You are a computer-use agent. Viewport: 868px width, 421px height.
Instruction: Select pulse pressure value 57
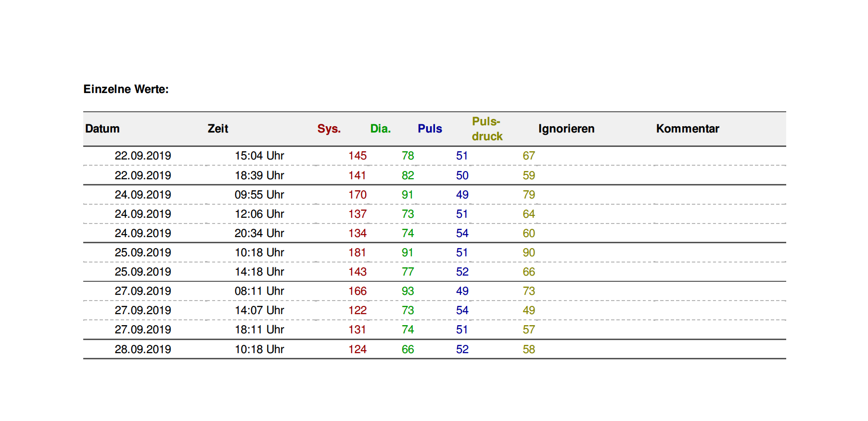(529, 329)
